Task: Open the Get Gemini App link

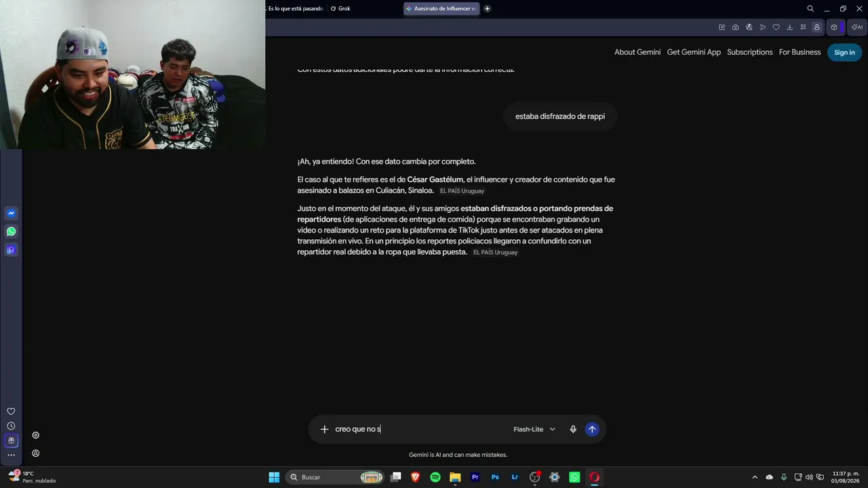Action: tap(694, 52)
